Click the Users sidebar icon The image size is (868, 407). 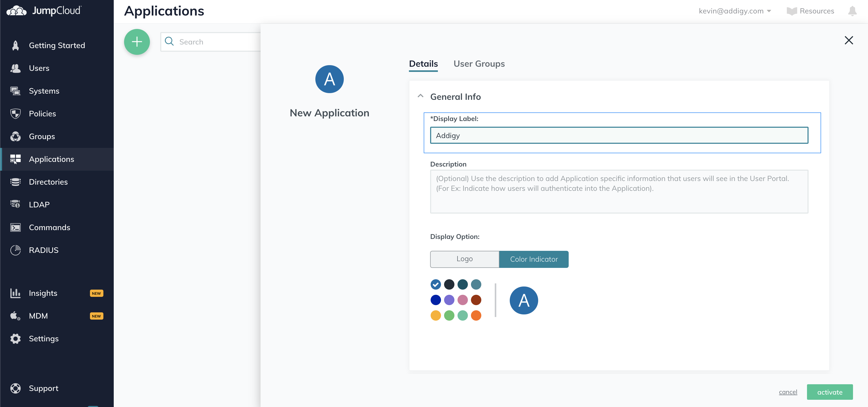point(16,68)
